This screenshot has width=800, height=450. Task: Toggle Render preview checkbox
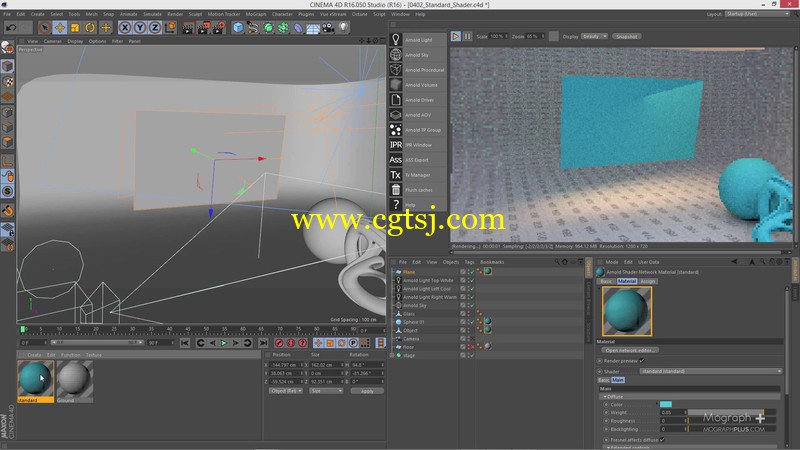click(642, 361)
